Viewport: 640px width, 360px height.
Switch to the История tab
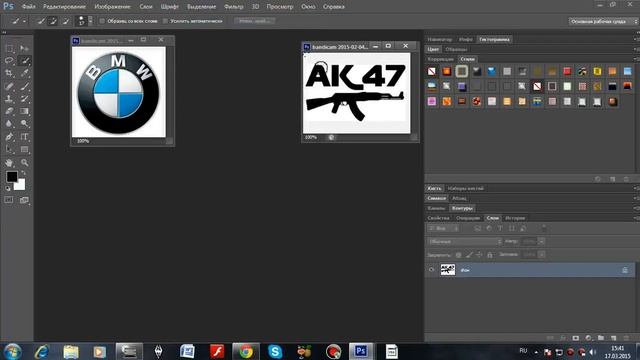click(515, 218)
